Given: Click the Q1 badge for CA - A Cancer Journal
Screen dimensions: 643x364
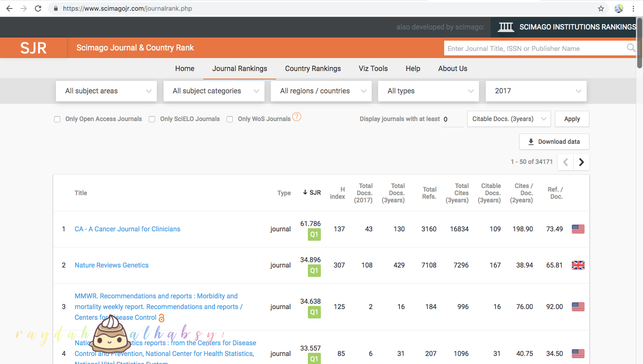Looking at the screenshot, I should pos(314,234).
